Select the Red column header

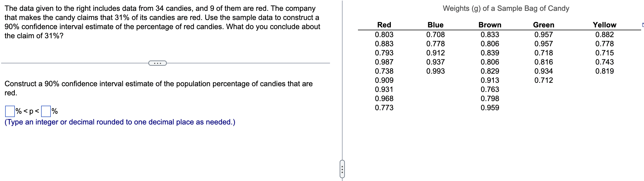click(x=384, y=25)
